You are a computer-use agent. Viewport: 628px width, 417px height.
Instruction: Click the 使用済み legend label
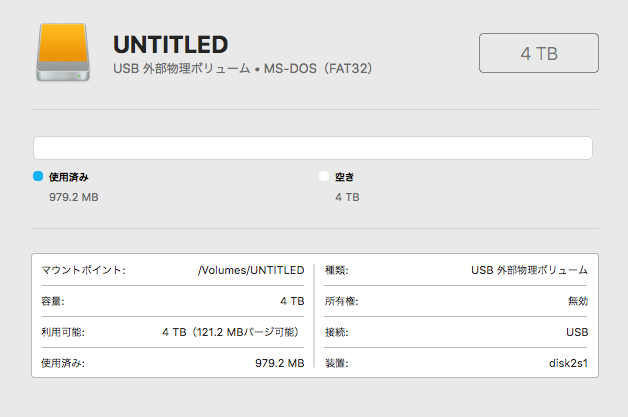(68, 177)
